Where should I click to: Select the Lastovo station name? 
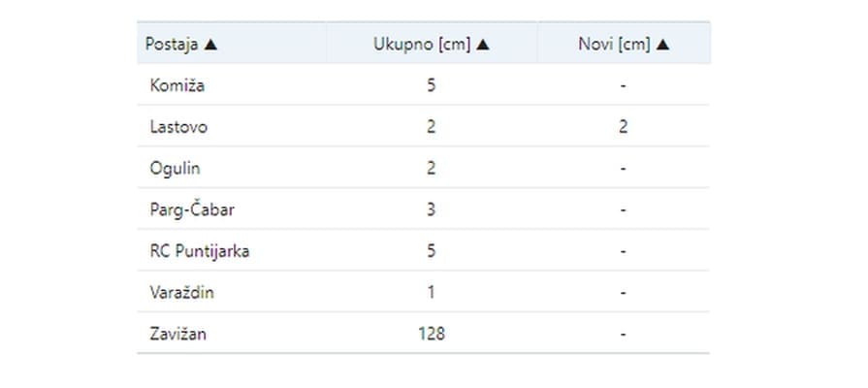coord(178,127)
